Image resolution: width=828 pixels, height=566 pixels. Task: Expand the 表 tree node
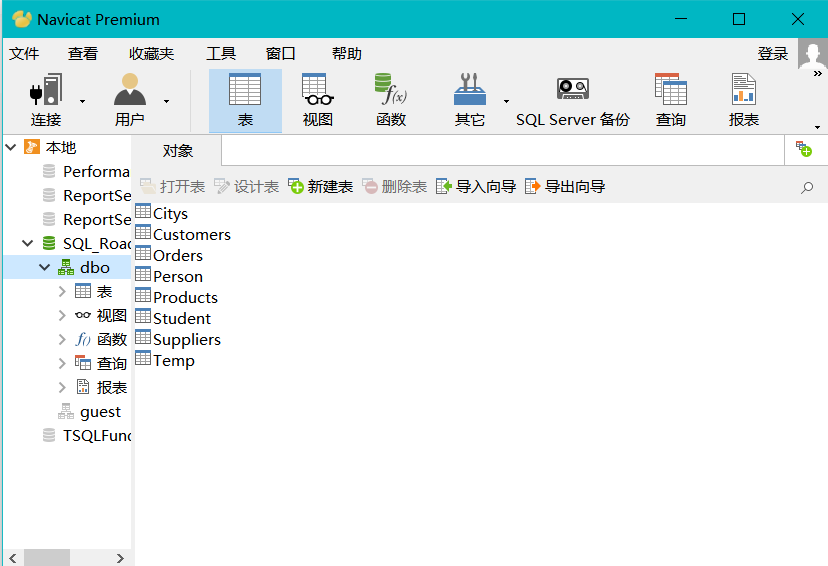[x=62, y=291]
